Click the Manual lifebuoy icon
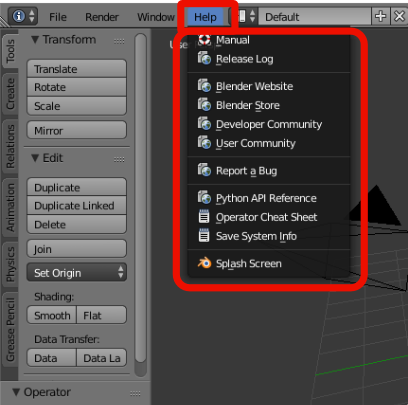The width and height of the screenshot is (408, 405). click(204, 40)
